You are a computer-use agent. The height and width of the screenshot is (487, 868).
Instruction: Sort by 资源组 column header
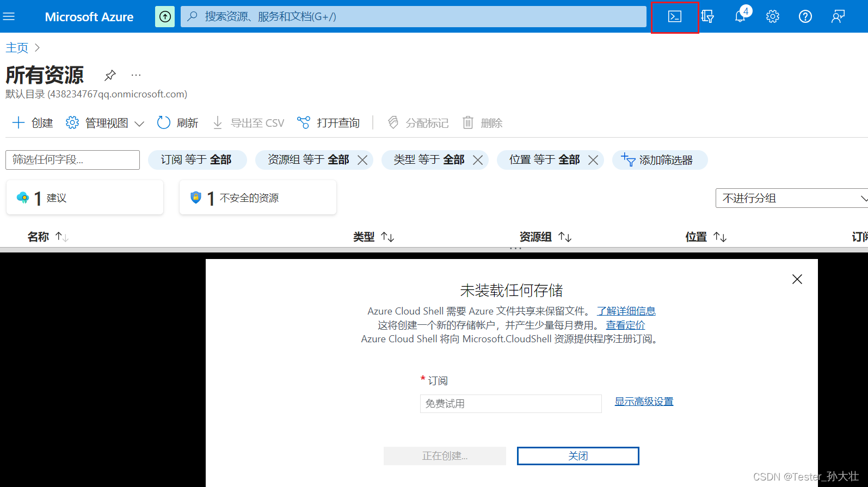click(545, 237)
